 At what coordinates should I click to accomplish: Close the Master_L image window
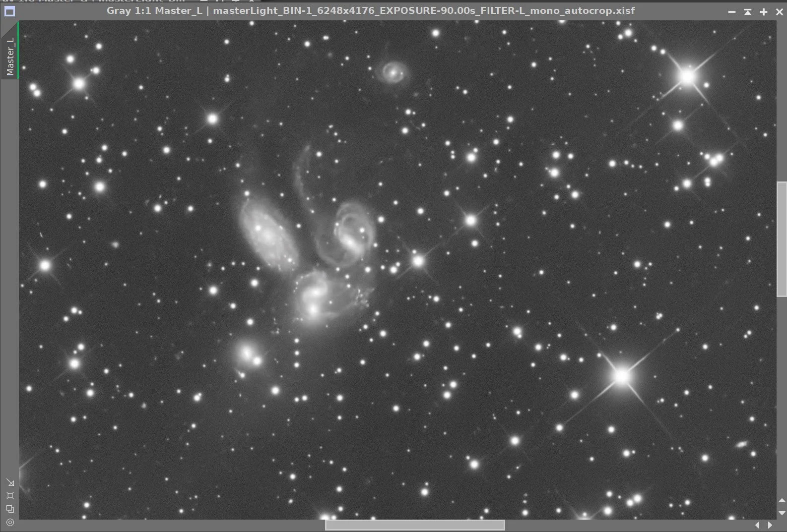(x=780, y=11)
